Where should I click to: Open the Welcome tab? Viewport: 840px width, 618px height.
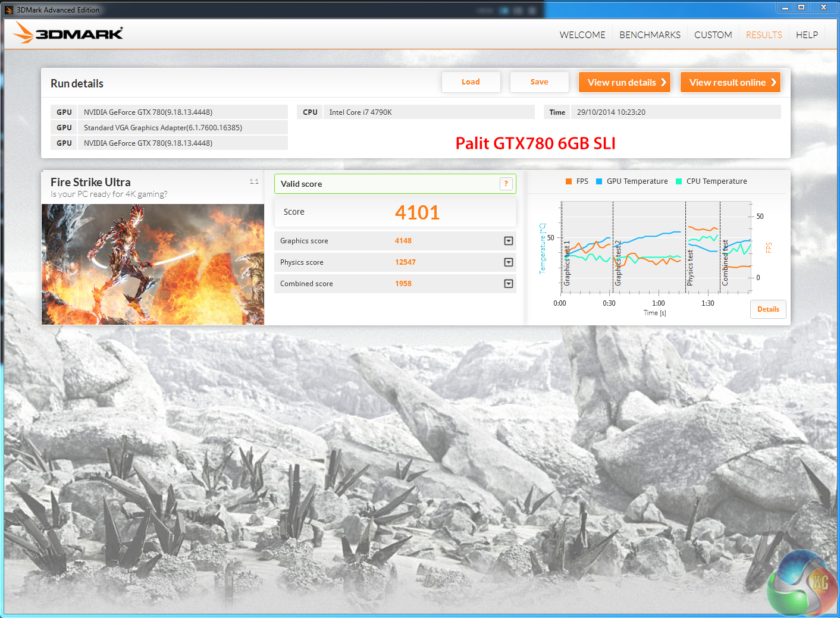click(x=582, y=35)
